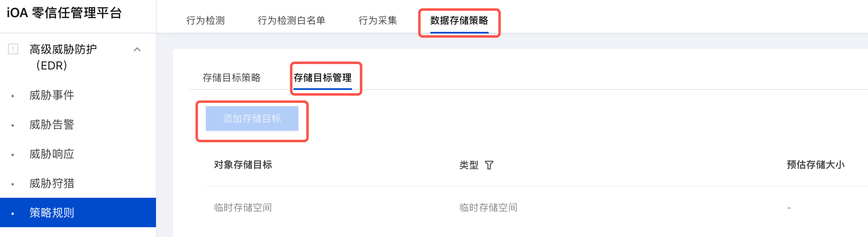Go to 威胁告警 sidebar item

pos(52,125)
